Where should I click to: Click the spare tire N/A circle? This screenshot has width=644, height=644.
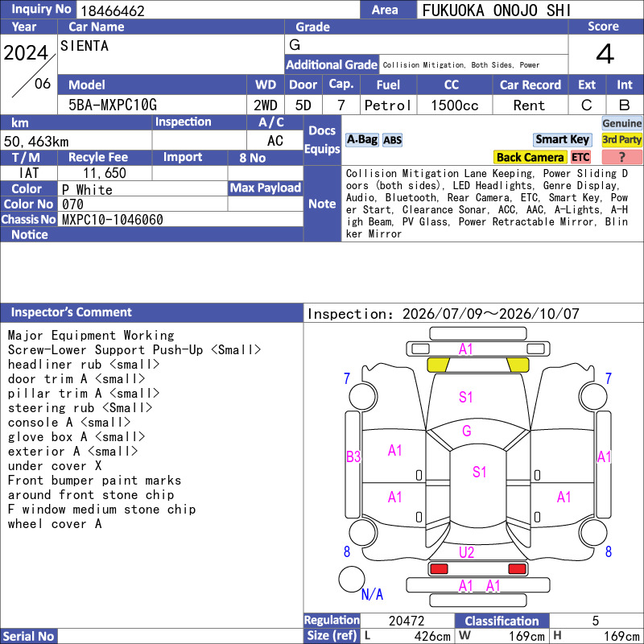tap(352, 579)
